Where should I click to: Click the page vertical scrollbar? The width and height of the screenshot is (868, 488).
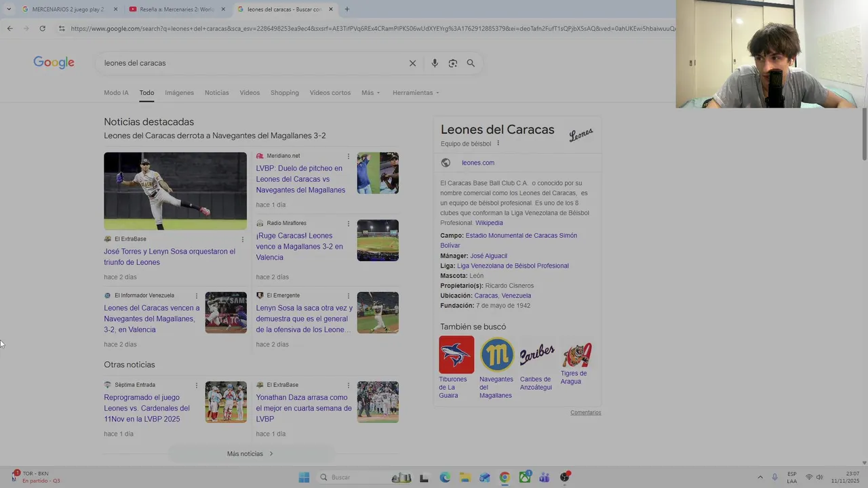click(x=865, y=134)
